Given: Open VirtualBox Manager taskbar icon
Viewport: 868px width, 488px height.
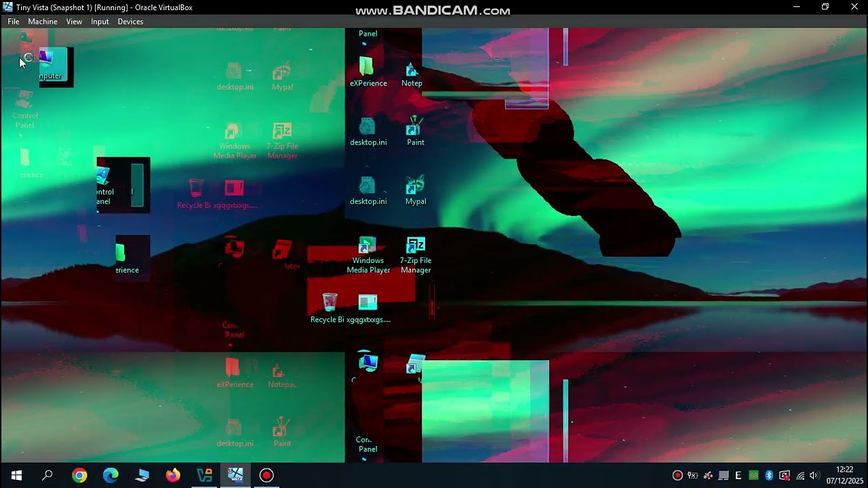Looking at the screenshot, I should tap(204, 475).
